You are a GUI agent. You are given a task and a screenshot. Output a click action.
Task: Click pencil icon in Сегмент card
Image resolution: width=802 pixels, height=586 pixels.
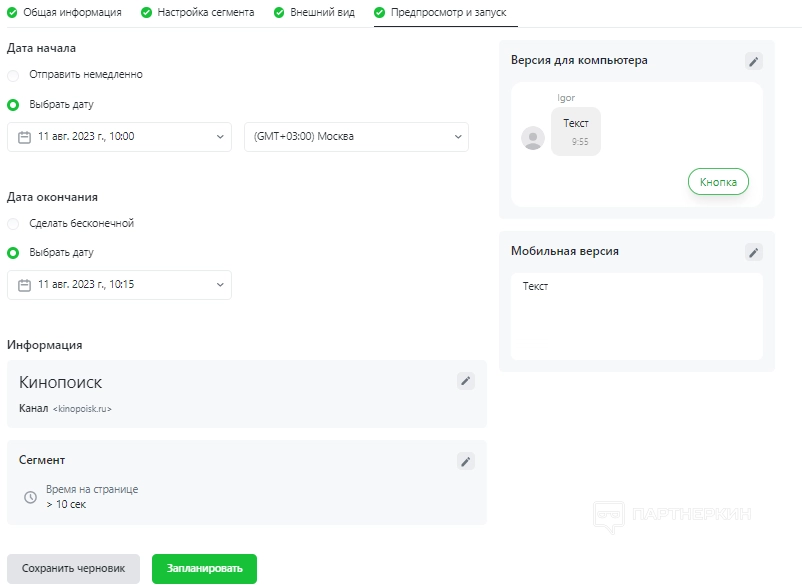coord(465,461)
